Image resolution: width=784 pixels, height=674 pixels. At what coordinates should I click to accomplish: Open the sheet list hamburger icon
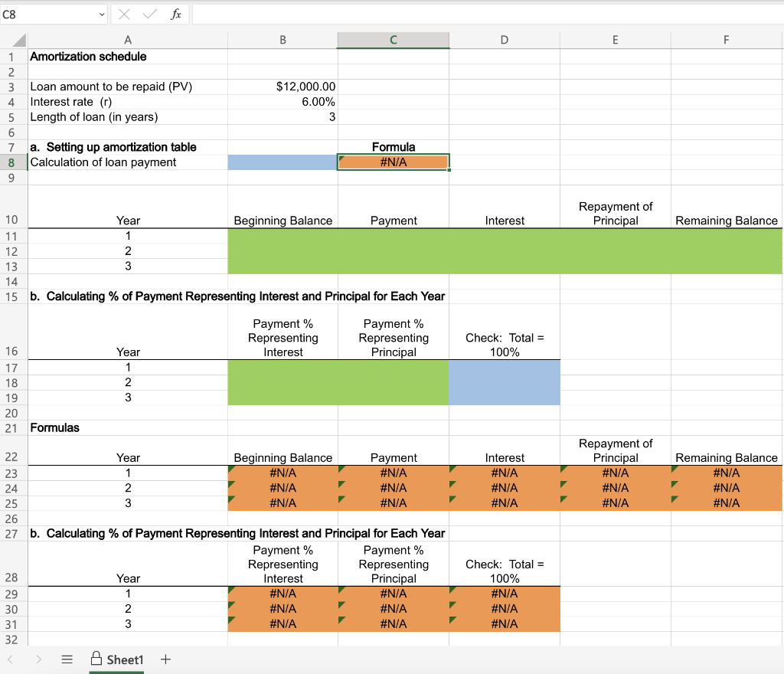(x=67, y=659)
